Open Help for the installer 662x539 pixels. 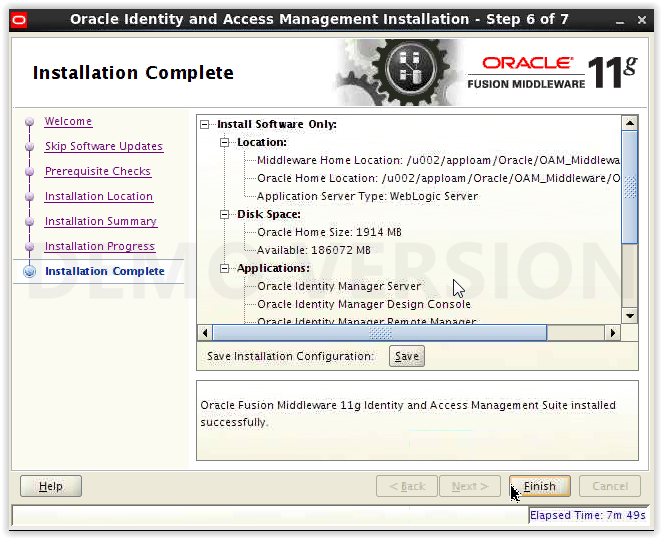(51, 486)
